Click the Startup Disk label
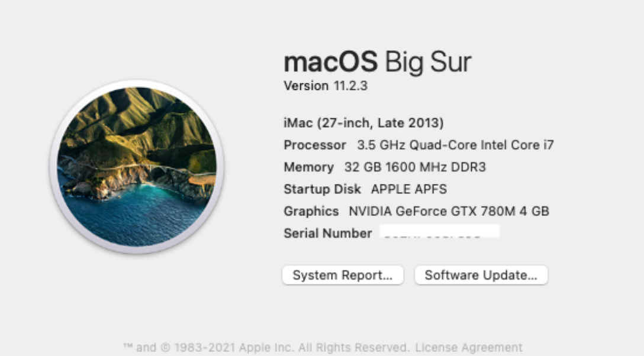Screen dimensions: 644x356 pyautogui.click(x=322, y=189)
